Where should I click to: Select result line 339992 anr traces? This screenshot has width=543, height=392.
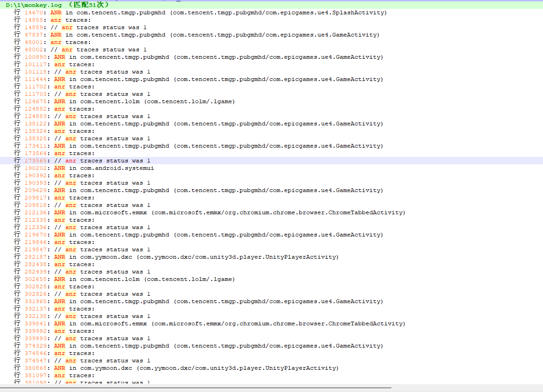(x=271, y=331)
